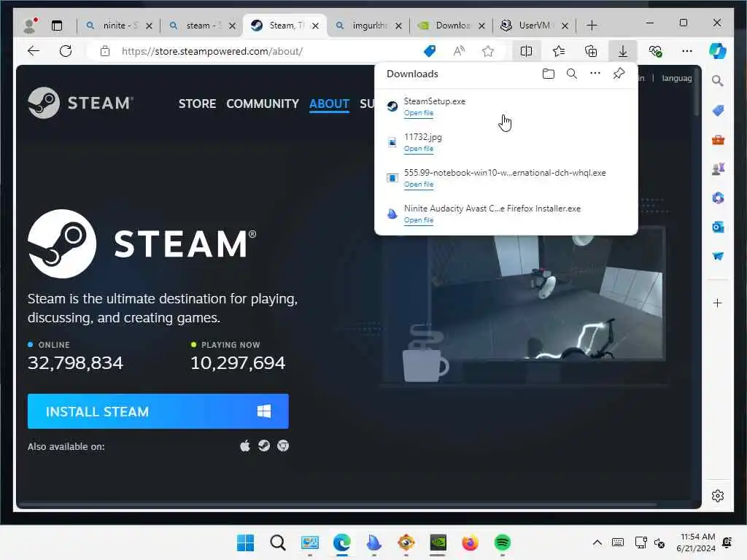
Task: Open a new browser tab
Action: tap(592, 26)
